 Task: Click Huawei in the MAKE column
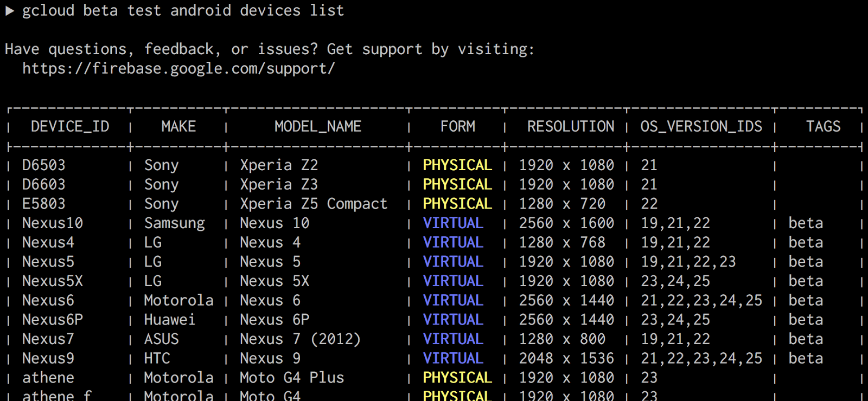(169, 320)
